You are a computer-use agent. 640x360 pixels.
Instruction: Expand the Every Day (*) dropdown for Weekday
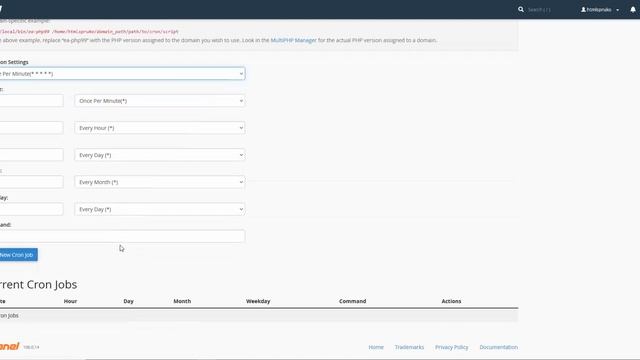tap(160, 209)
